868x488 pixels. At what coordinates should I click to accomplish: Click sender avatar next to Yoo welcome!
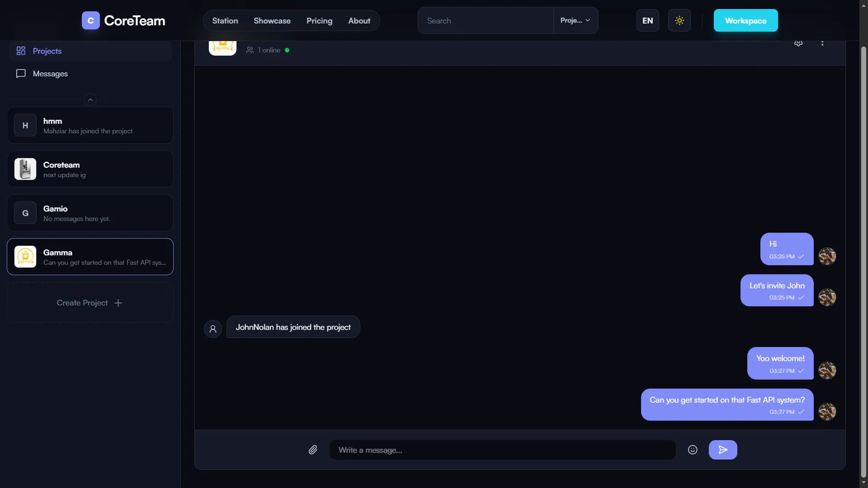click(x=827, y=371)
